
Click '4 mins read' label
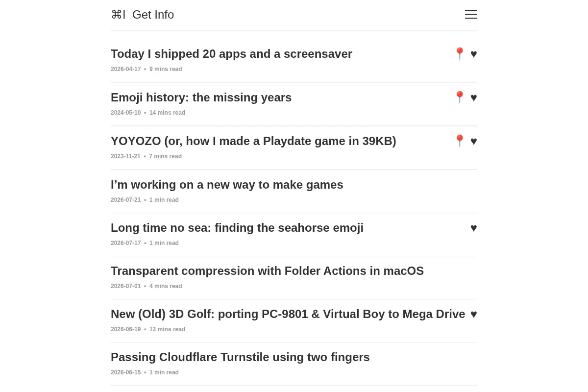(x=166, y=286)
